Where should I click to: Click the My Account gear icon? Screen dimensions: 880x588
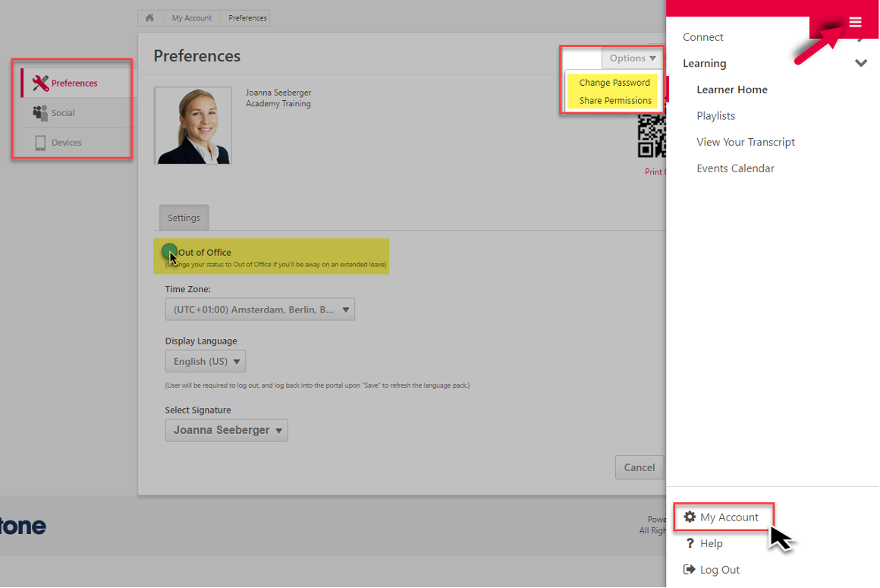click(690, 517)
